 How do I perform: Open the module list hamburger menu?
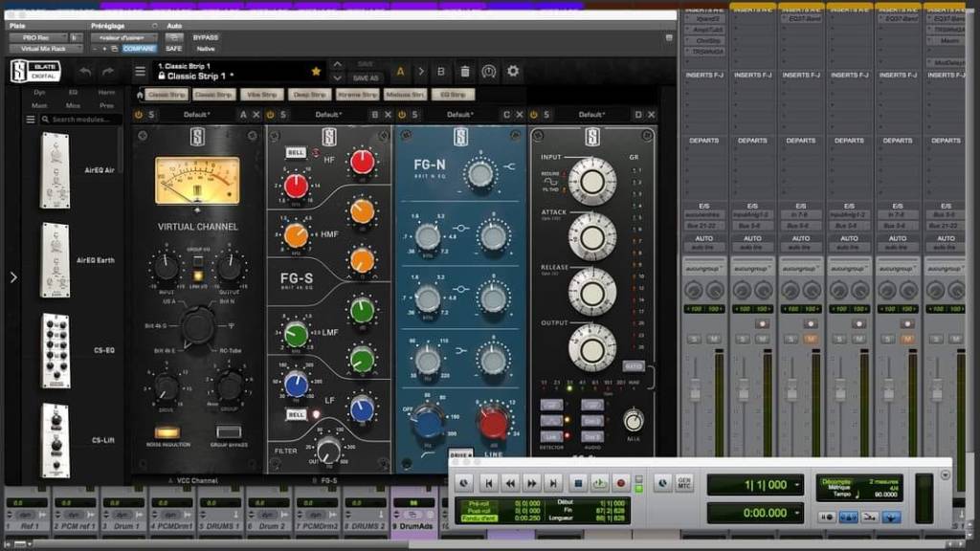(x=31, y=120)
